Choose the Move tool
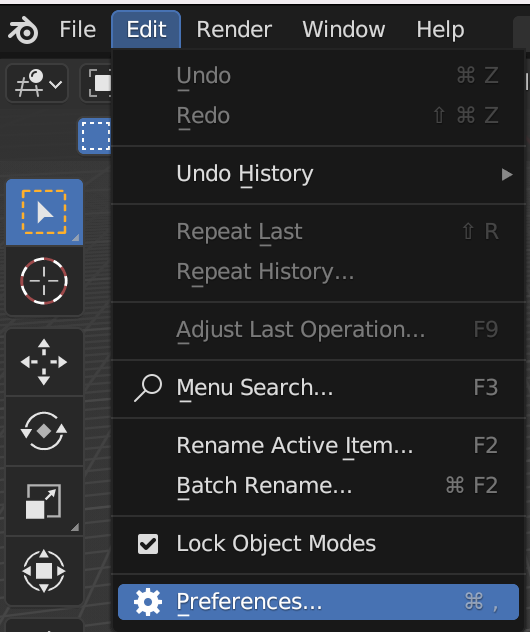 44,362
